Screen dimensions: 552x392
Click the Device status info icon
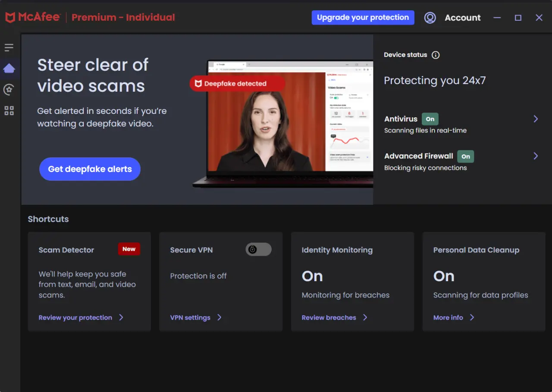436,55
